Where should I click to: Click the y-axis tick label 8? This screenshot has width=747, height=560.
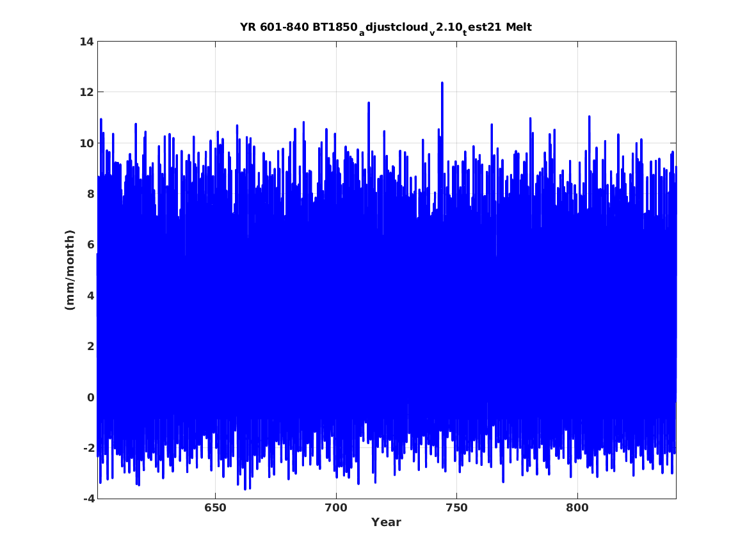point(90,194)
